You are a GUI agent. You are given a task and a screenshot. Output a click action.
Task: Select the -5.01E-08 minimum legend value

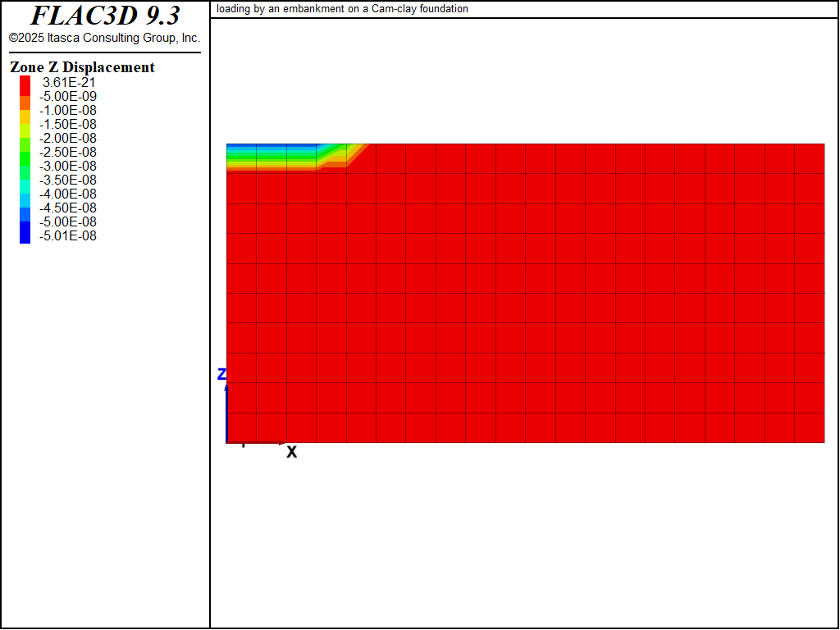[x=69, y=236]
